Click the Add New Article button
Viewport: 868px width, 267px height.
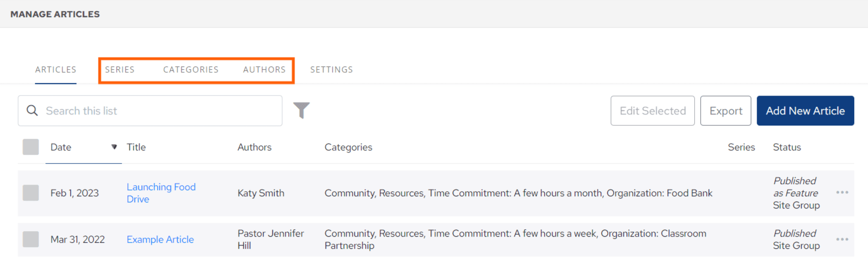coord(805,111)
